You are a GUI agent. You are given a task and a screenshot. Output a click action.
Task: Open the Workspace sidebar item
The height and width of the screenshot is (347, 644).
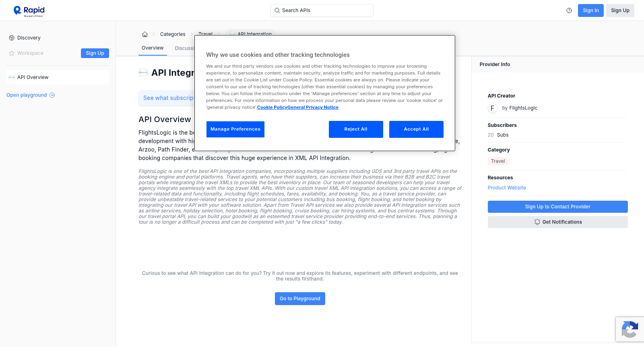pos(30,53)
